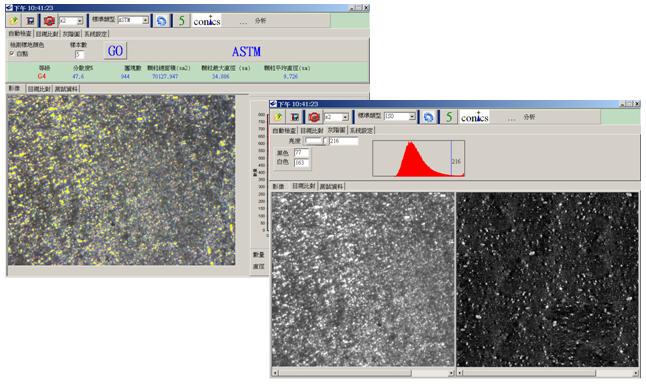Click the grayscale left image in ISO window
The image size is (646, 385).
(363, 279)
